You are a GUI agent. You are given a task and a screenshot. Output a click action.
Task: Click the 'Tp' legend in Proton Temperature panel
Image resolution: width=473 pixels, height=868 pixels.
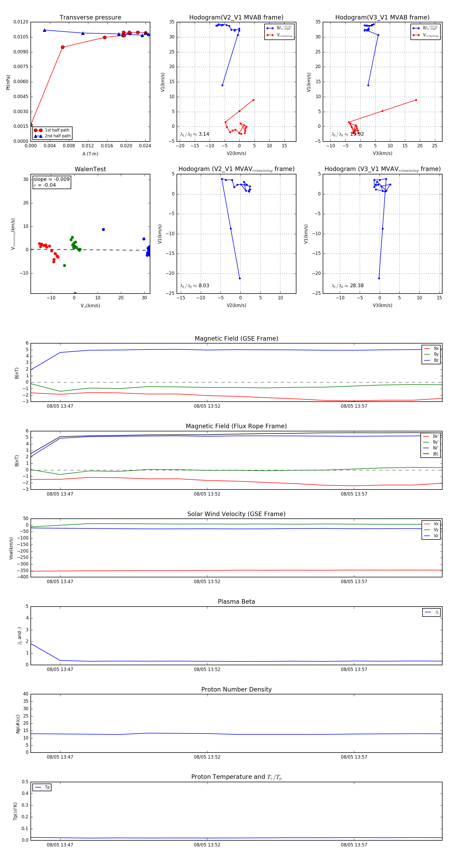pyautogui.click(x=42, y=788)
